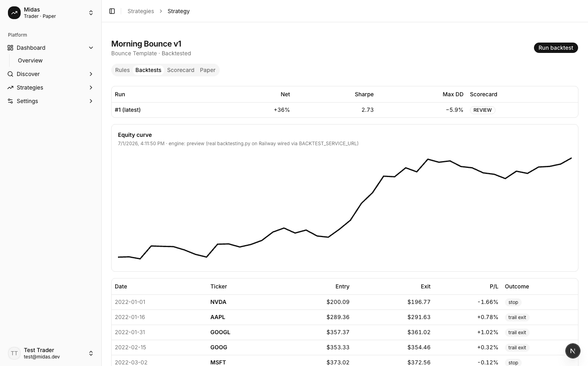
Task: Select the NVDA ticker cell
Action: [218, 302]
